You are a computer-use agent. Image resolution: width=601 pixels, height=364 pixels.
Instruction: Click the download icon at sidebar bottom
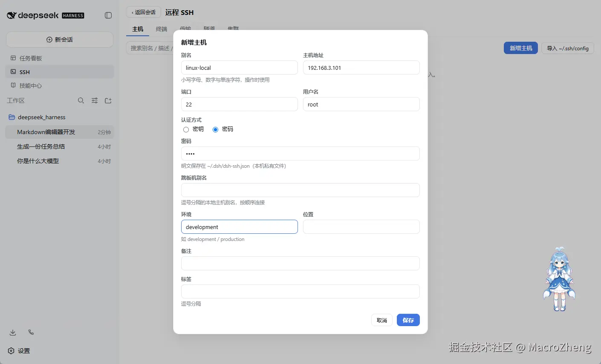pos(13,332)
